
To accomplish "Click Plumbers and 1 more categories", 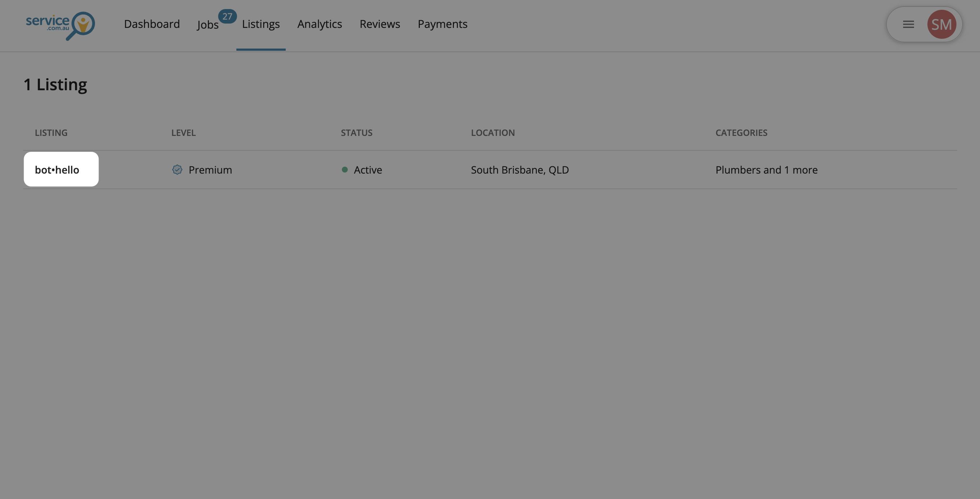I will [766, 170].
